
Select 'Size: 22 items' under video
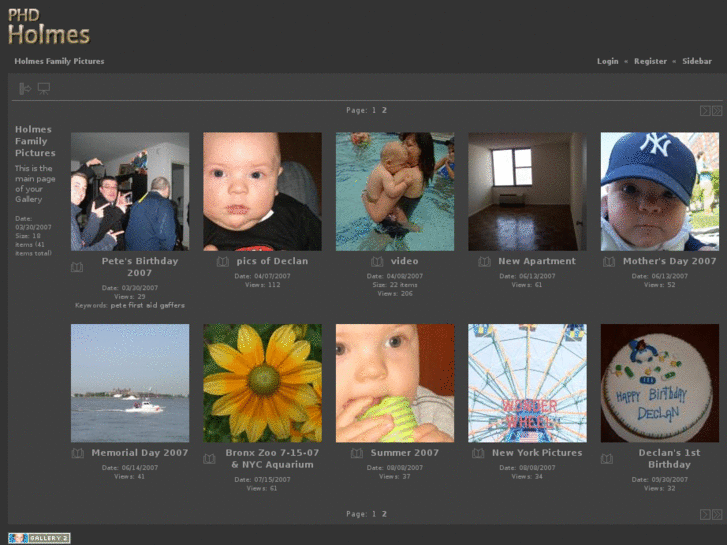[x=395, y=285]
